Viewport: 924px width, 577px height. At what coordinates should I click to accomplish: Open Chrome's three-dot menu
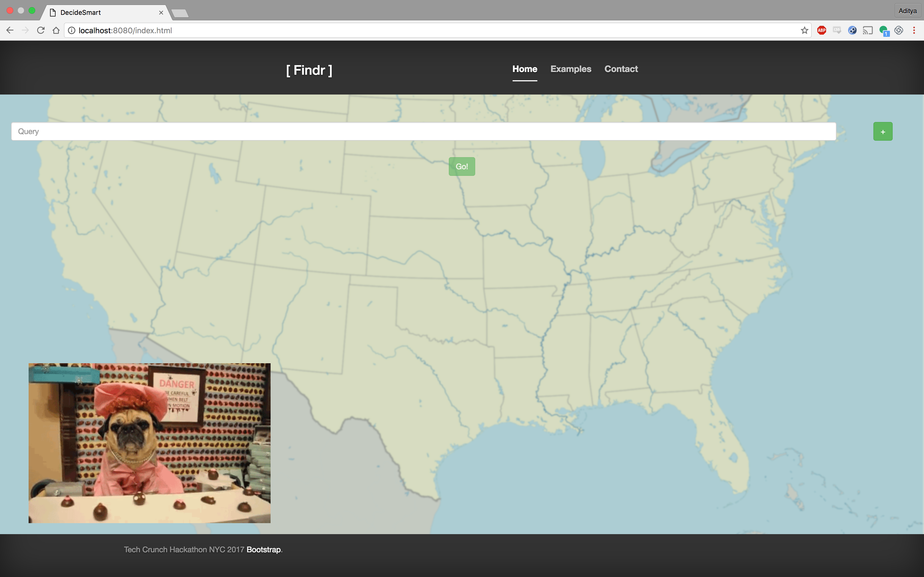[x=914, y=30]
